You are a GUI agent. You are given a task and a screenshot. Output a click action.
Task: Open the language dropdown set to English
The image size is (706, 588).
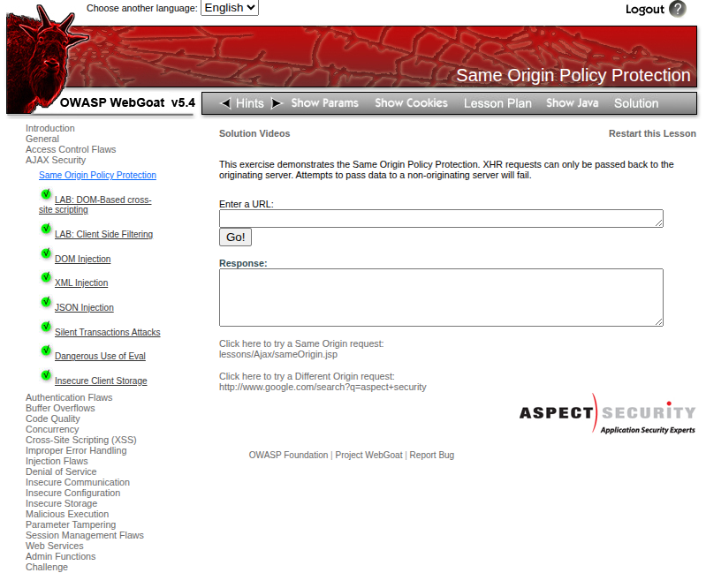pyautogui.click(x=230, y=8)
